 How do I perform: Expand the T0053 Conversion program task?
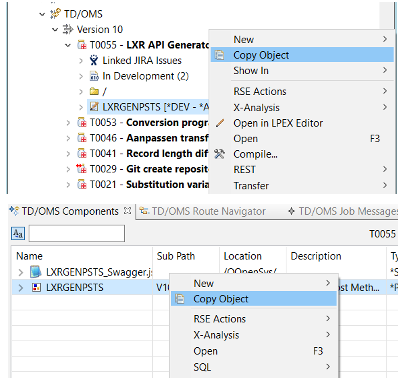68,123
